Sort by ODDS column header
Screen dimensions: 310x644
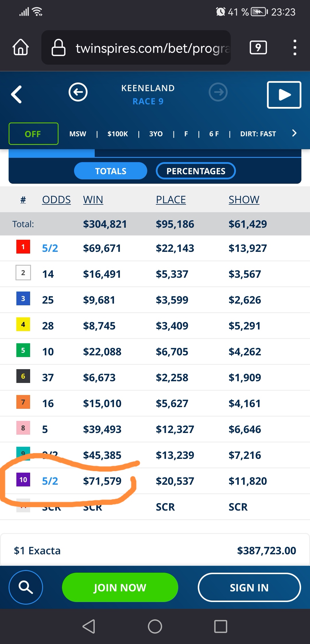[56, 200]
